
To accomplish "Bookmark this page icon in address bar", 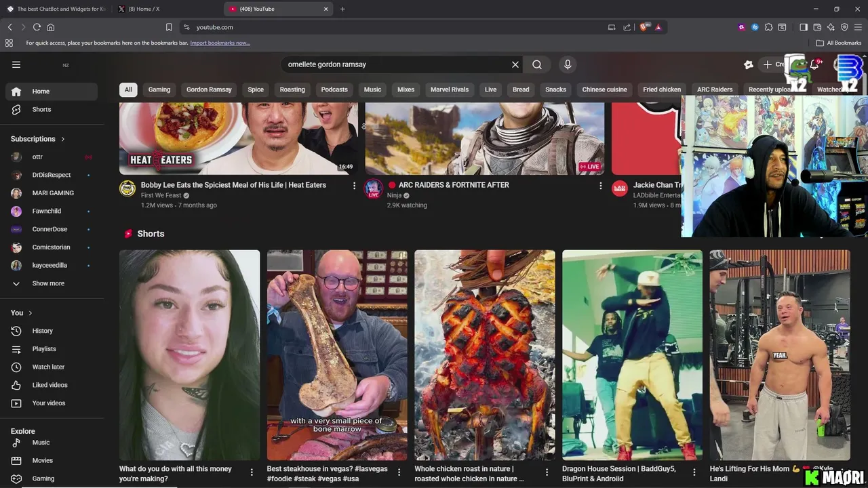I will pos(169,27).
